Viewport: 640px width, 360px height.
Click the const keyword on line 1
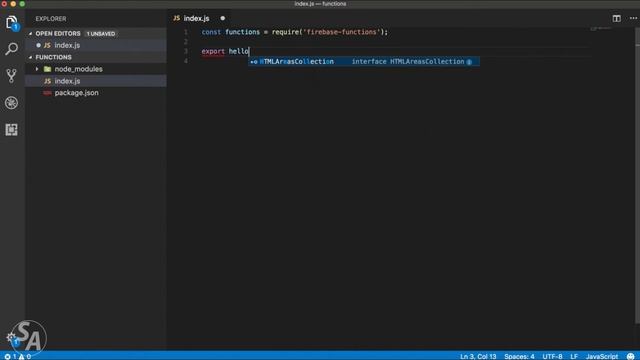coord(211,32)
